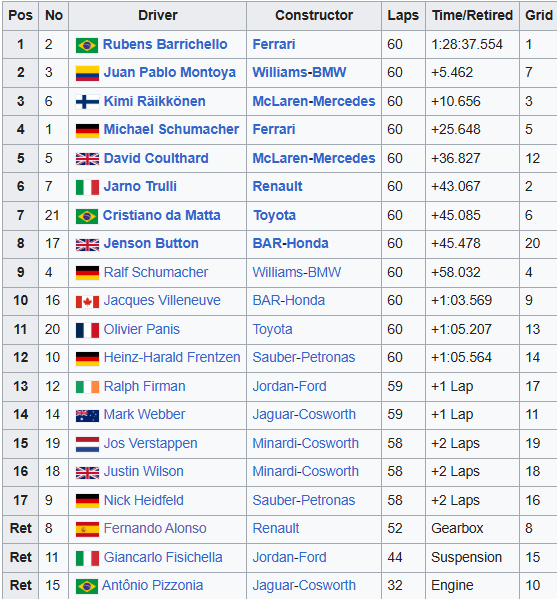Follow the Ralf Schumacher link

tap(156, 272)
